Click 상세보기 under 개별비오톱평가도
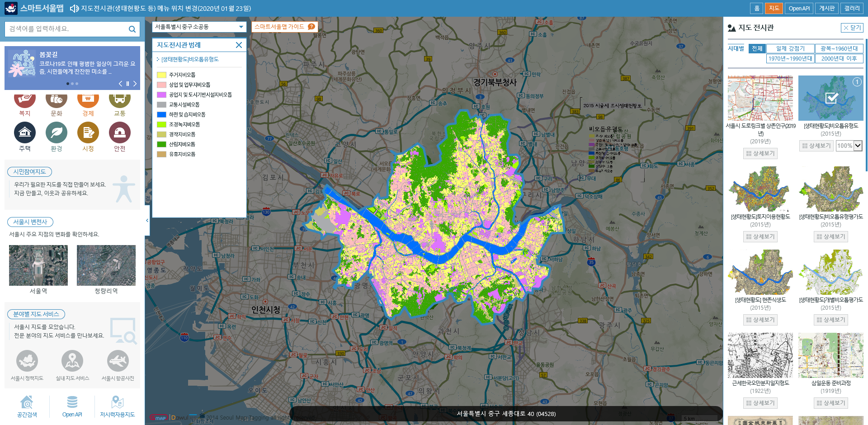 tap(831, 320)
